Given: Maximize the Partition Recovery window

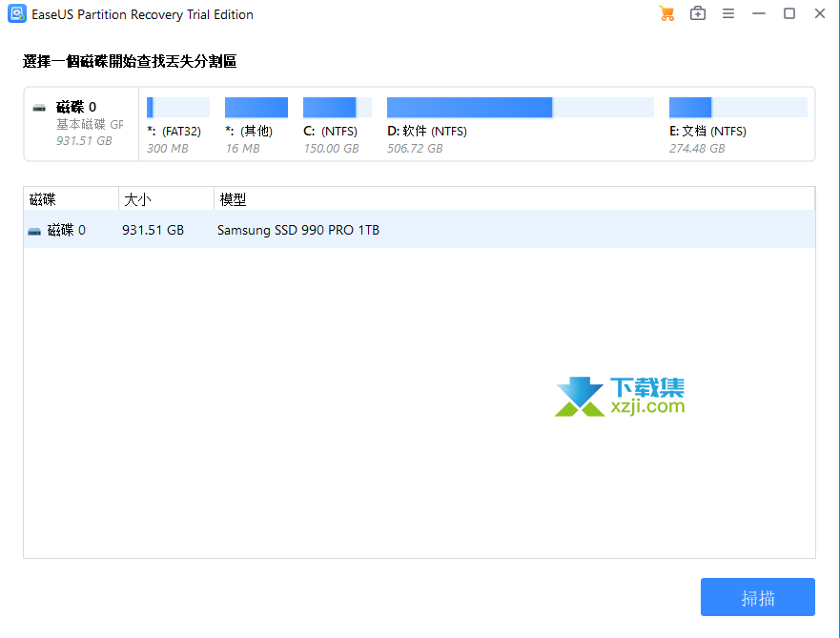Looking at the screenshot, I should (x=789, y=13).
